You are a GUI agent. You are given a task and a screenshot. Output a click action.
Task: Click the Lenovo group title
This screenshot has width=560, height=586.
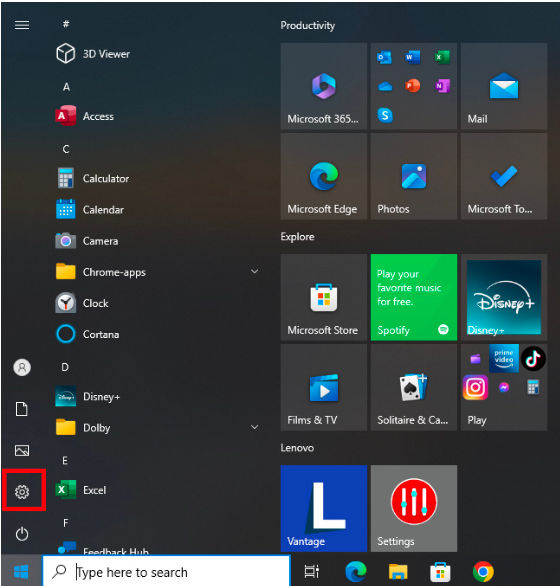click(x=297, y=448)
